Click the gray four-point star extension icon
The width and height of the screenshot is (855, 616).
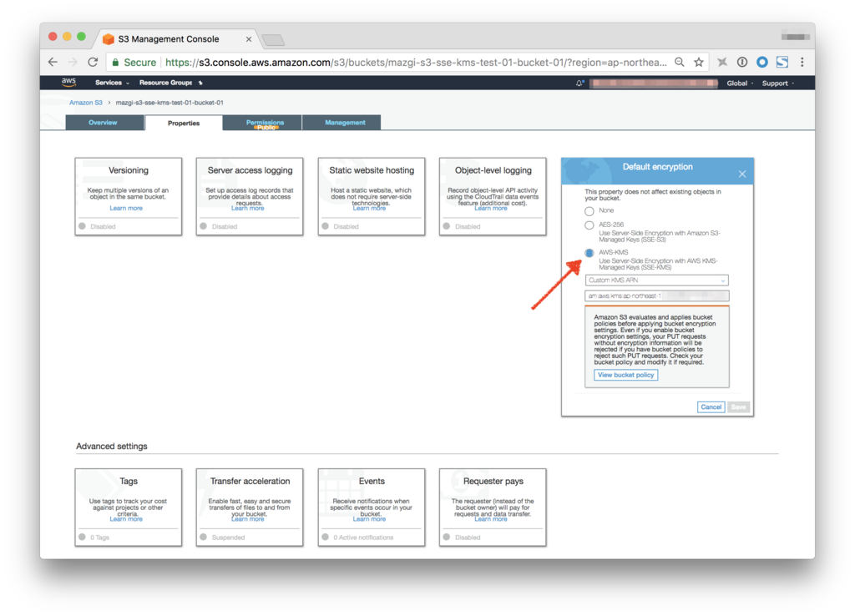722,62
